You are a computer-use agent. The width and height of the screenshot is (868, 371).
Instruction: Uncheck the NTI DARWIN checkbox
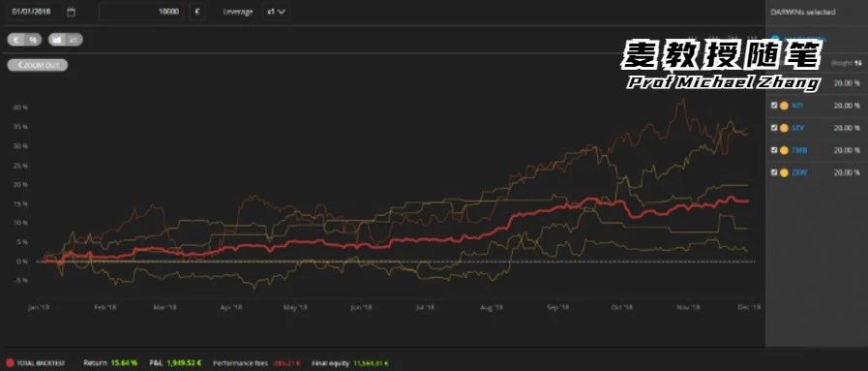pos(774,106)
